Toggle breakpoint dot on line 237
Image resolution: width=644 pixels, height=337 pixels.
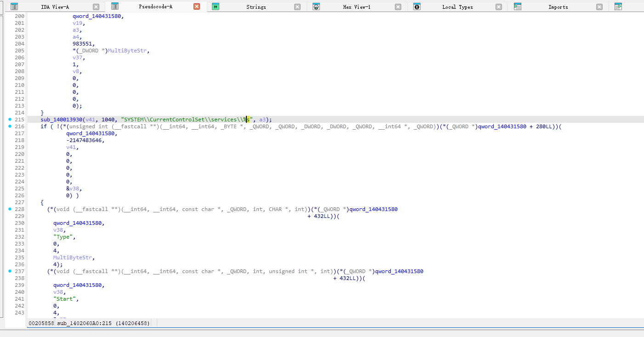10,271
